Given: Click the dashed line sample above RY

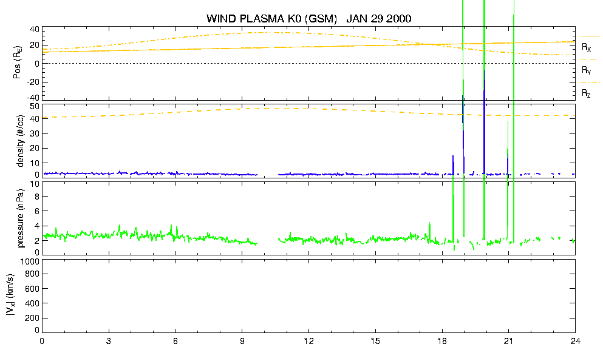Looking at the screenshot, I should point(590,59).
